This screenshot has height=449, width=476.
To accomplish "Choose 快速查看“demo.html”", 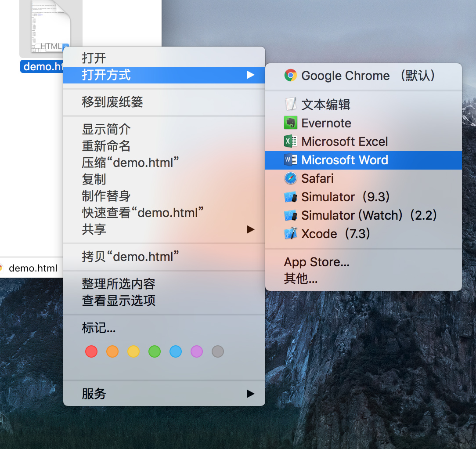I will coord(164,213).
